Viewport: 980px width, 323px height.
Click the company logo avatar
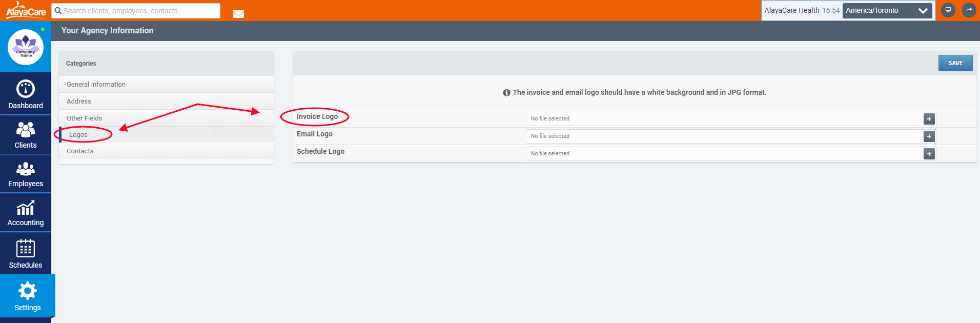[x=26, y=47]
